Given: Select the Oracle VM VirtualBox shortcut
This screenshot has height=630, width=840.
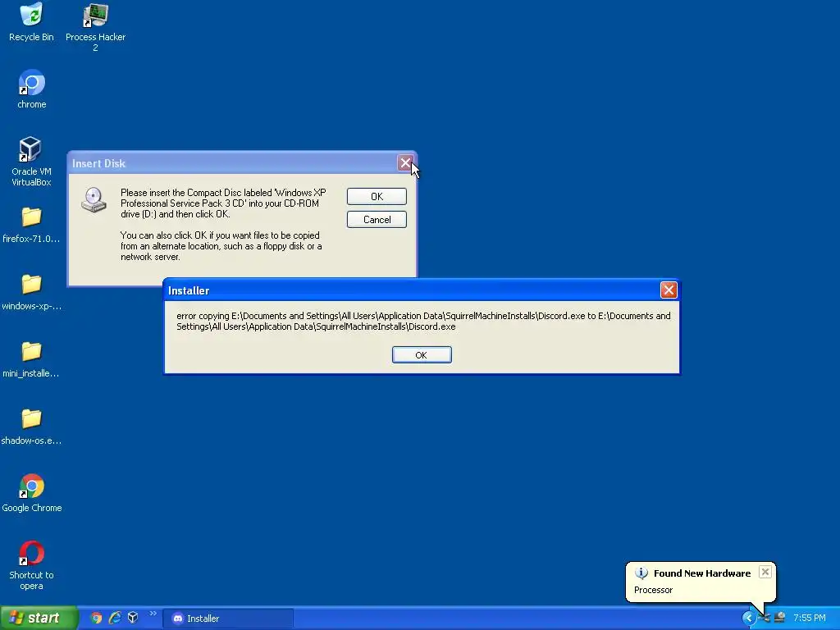Looking at the screenshot, I should coord(31,162).
